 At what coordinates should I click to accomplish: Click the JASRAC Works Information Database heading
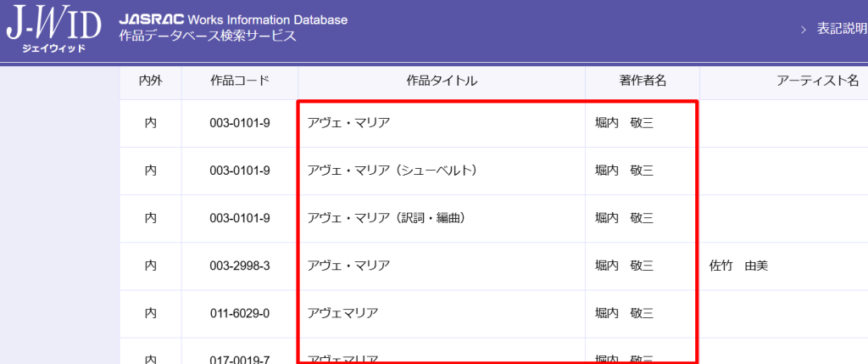pyautogui.click(x=233, y=20)
